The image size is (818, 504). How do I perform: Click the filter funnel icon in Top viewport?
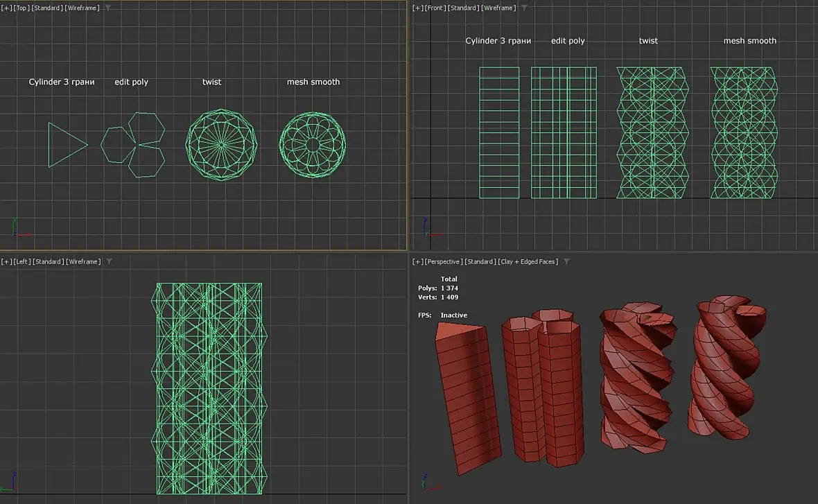coord(108,8)
